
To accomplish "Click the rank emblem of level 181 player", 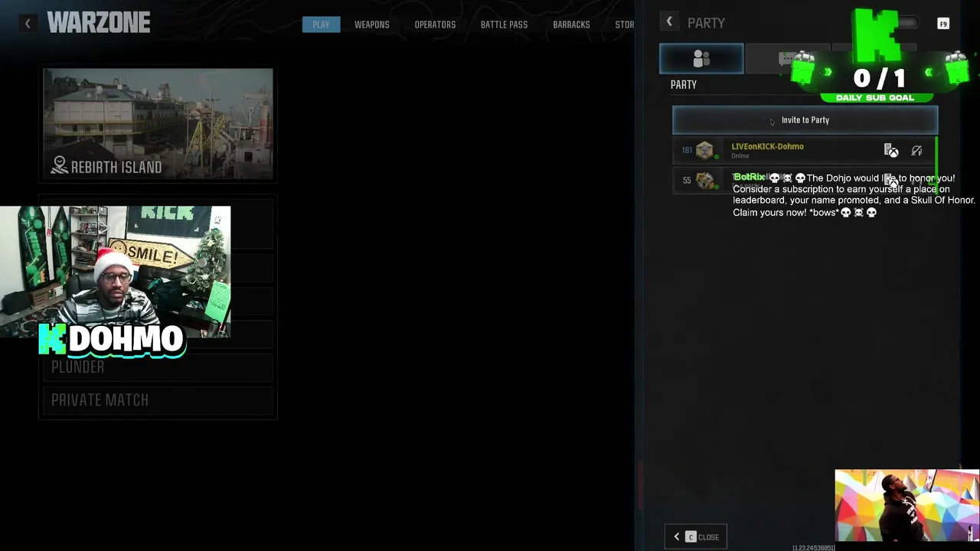I will 704,150.
